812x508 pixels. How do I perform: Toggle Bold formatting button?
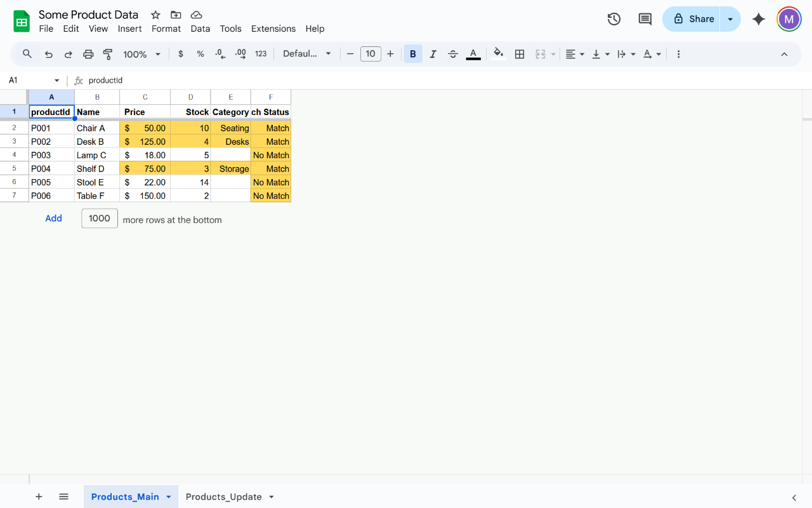pyautogui.click(x=412, y=55)
